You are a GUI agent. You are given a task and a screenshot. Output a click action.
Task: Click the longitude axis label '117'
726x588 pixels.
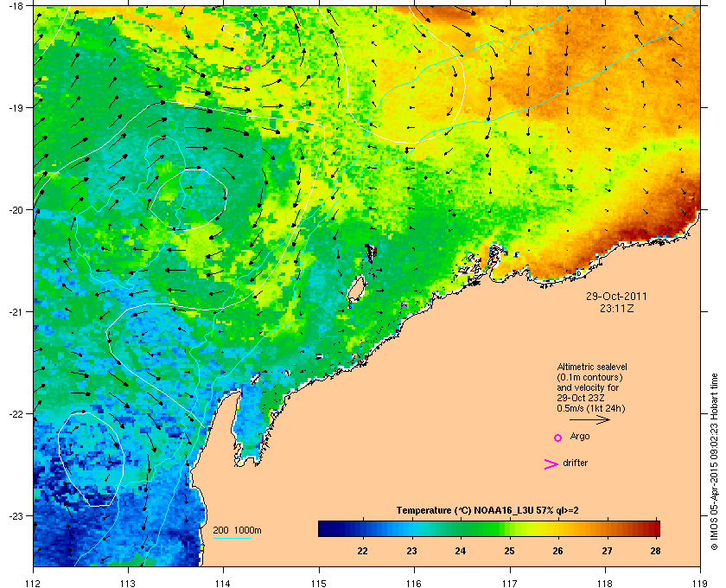[x=510, y=584]
